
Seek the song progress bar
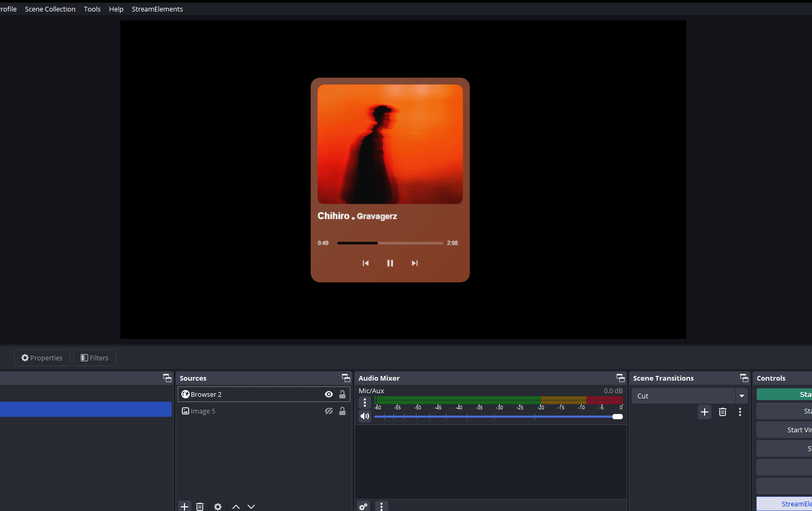click(390, 243)
